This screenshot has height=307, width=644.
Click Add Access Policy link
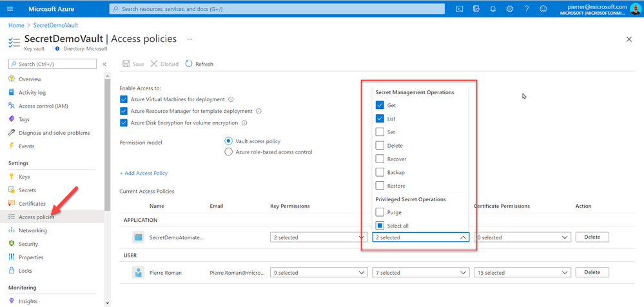[x=143, y=173]
